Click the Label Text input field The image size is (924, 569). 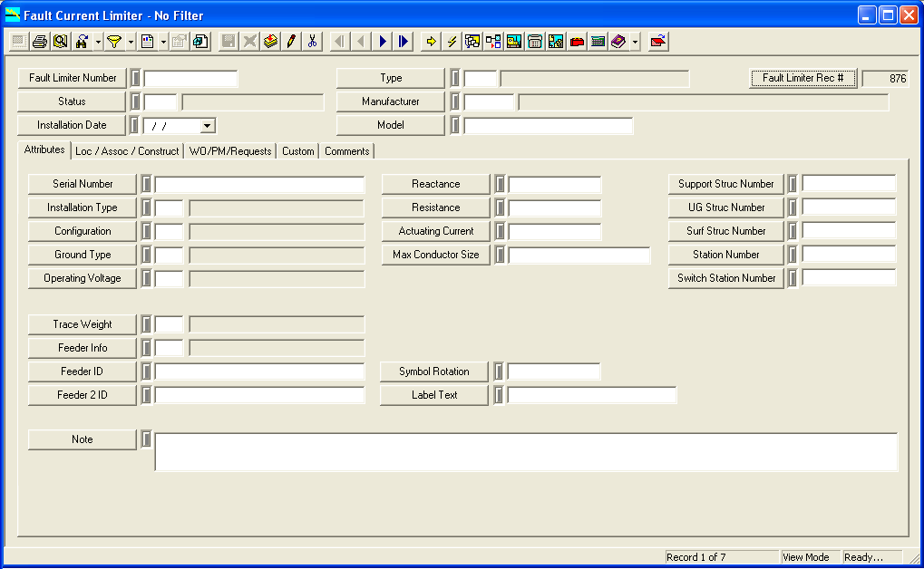tap(591, 395)
